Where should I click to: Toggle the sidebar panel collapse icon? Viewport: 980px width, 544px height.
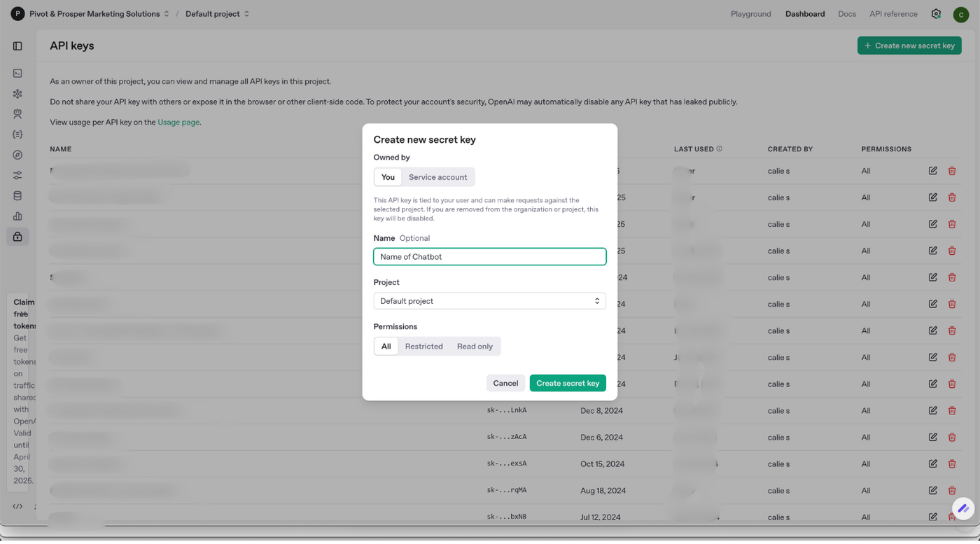pos(17,46)
